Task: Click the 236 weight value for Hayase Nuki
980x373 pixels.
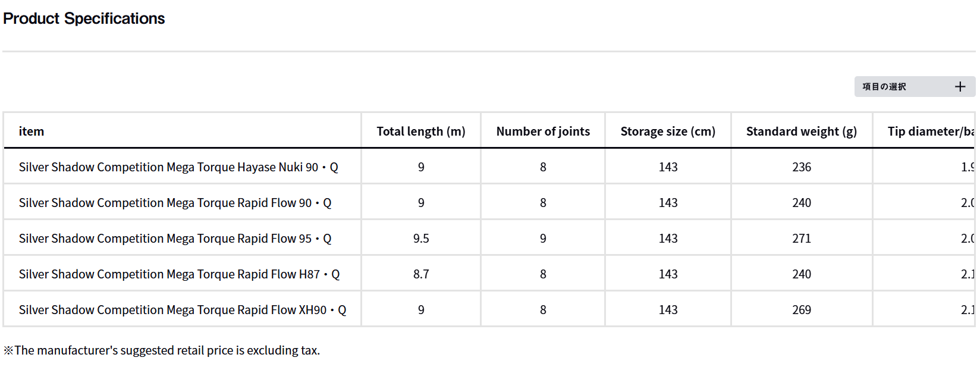Action: (801, 167)
